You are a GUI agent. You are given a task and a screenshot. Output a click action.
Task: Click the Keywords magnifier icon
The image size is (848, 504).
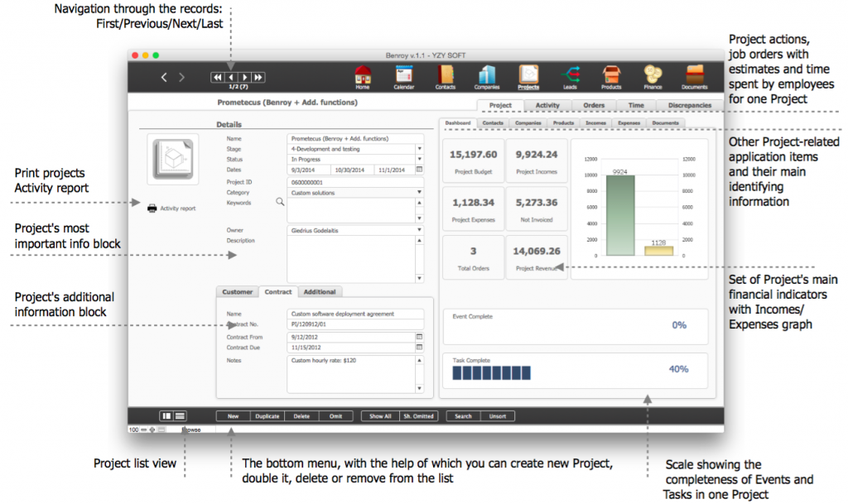[x=280, y=201]
